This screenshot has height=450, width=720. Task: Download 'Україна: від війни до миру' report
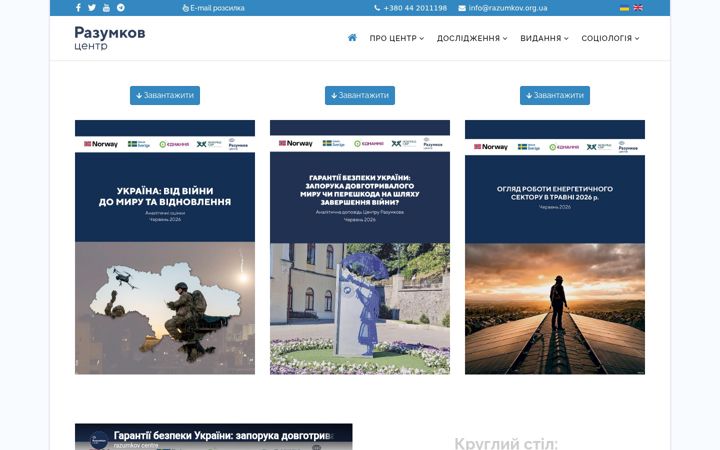pyautogui.click(x=165, y=96)
